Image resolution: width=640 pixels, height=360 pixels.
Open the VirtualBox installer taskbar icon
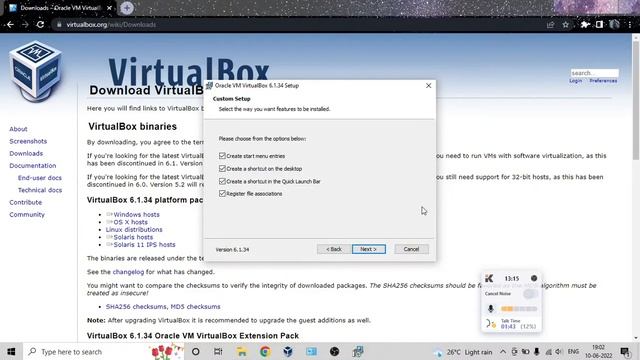click(358, 351)
